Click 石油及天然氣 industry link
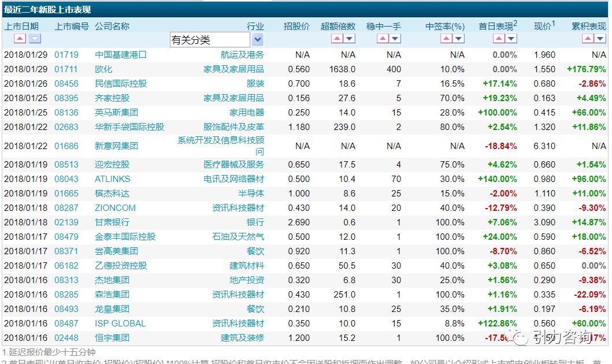The image size is (612, 364). [x=238, y=236]
